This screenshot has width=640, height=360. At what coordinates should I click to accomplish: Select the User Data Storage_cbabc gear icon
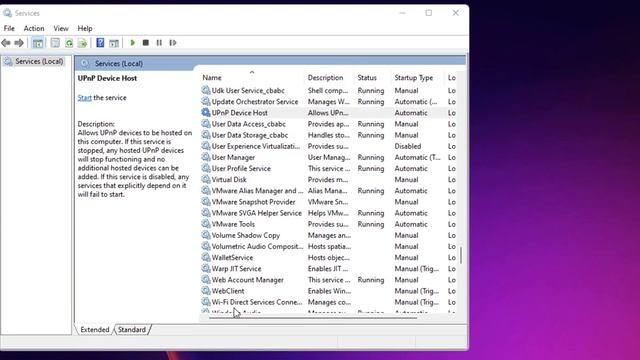click(206, 135)
